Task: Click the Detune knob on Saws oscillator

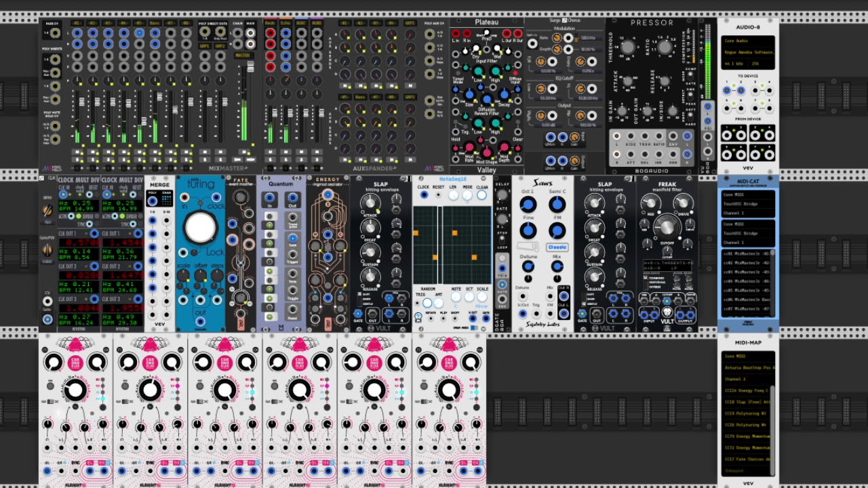Action: [528, 266]
